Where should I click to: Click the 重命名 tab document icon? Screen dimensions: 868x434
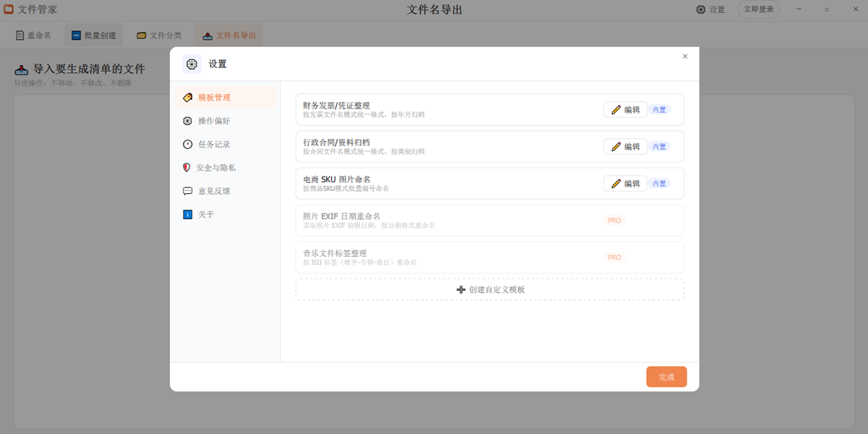20,35
